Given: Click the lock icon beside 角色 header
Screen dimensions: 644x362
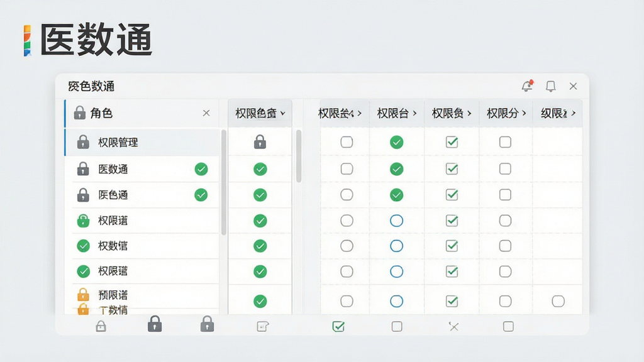Looking at the screenshot, I should tap(79, 112).
